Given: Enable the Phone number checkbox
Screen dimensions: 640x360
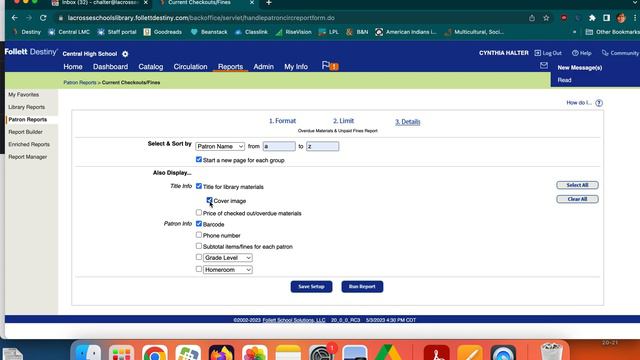Looking at the screenshot, I should (x=199, y=235).
